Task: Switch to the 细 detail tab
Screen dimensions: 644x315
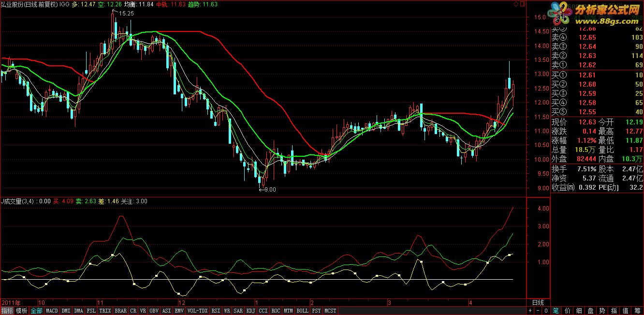Action: tap(579, 311)
